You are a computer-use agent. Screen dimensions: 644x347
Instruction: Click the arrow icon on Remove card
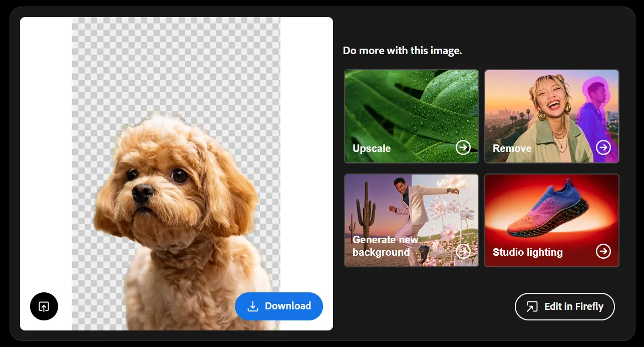[x=603, y=147]
